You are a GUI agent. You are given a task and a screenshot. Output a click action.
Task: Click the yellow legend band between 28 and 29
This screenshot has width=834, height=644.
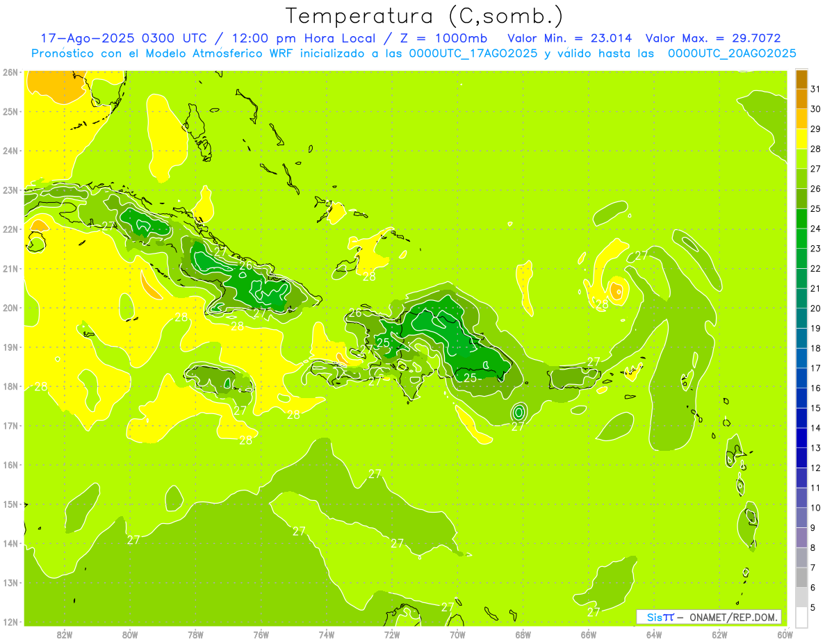tap(801, 140)
